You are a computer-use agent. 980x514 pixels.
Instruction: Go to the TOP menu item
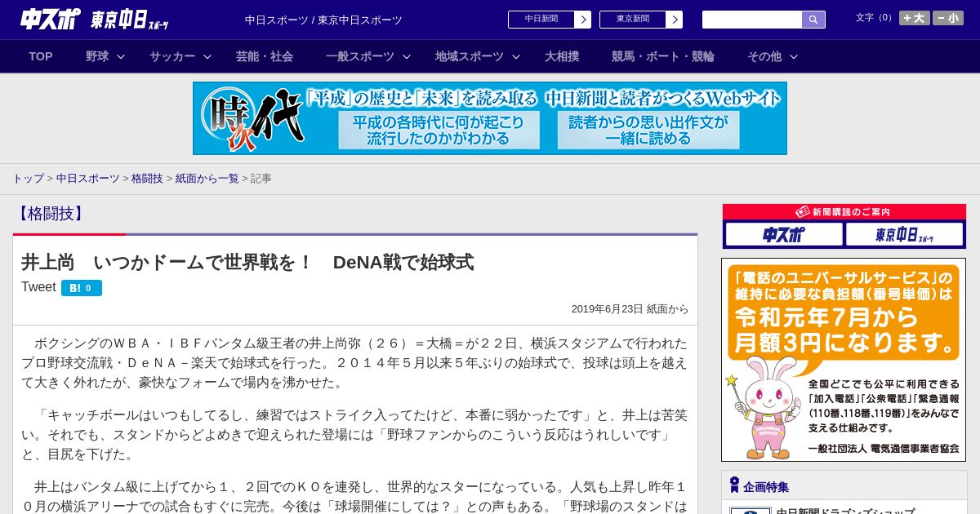(x=41, y=56)
